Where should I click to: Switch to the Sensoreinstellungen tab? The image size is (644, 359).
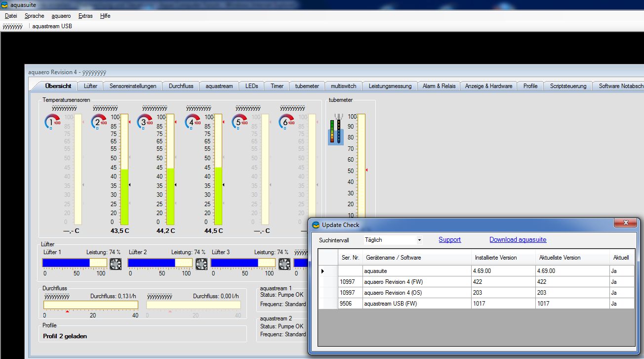[133, 86]
